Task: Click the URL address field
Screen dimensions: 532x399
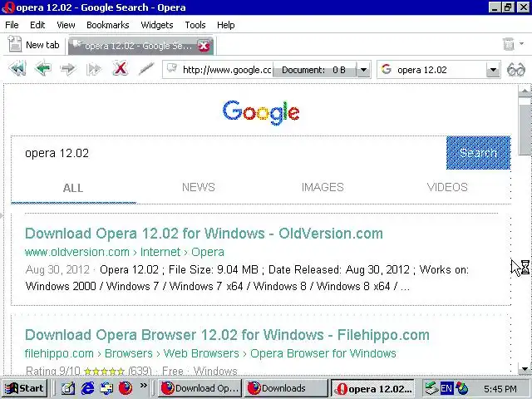Action: click(227, 70)
